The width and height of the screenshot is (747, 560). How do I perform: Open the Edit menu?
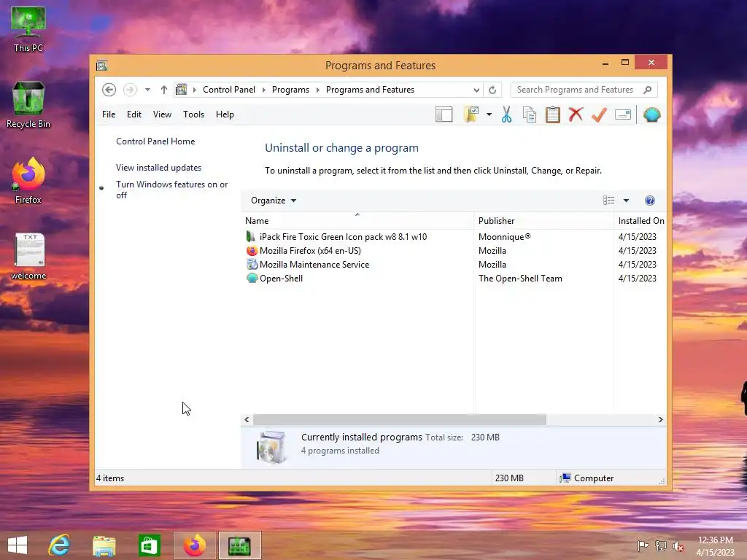134,114
